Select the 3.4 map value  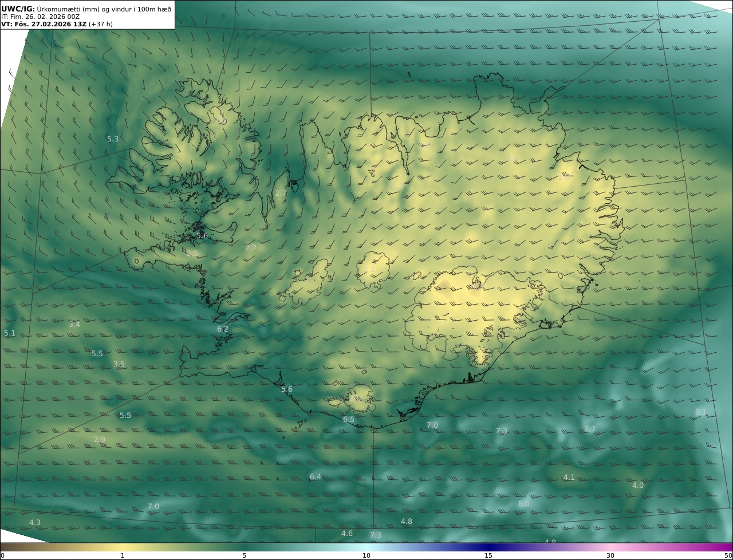74,324
